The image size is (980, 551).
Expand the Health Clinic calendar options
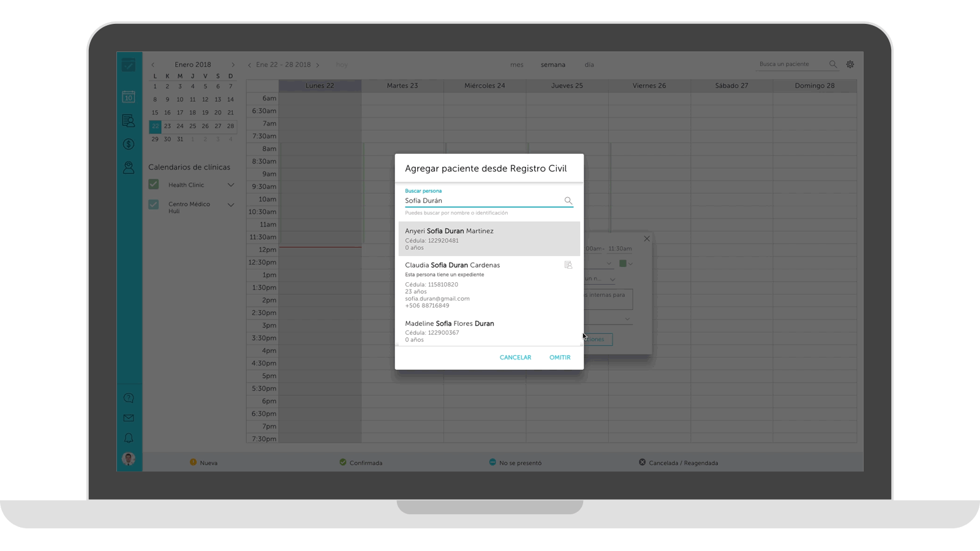(231, 185)
